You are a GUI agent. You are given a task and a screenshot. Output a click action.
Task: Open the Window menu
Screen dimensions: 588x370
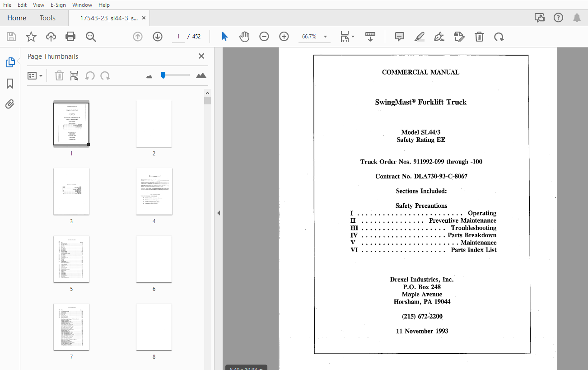coord(82,5)
